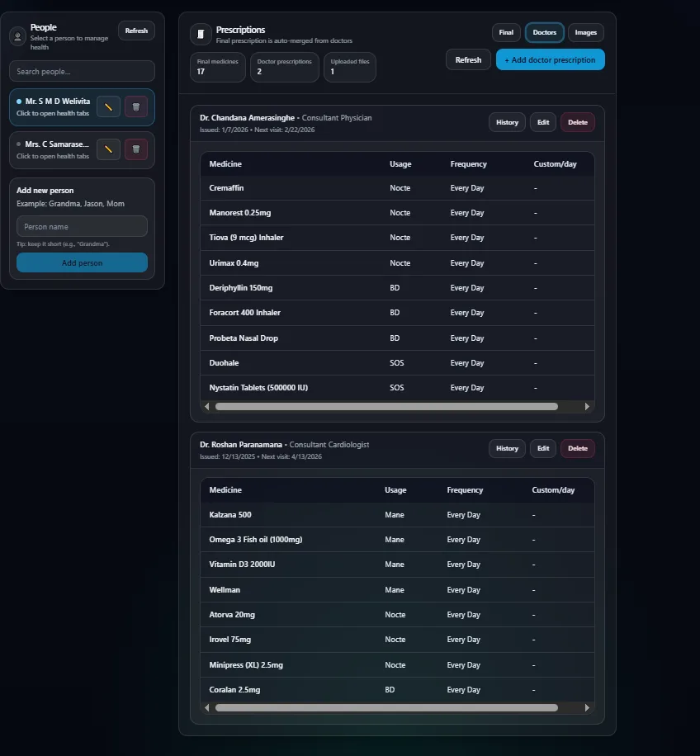Refresh the People panel
Viewport: 700px width, 756px height.
pyautogui.click(x=136, y=31)
